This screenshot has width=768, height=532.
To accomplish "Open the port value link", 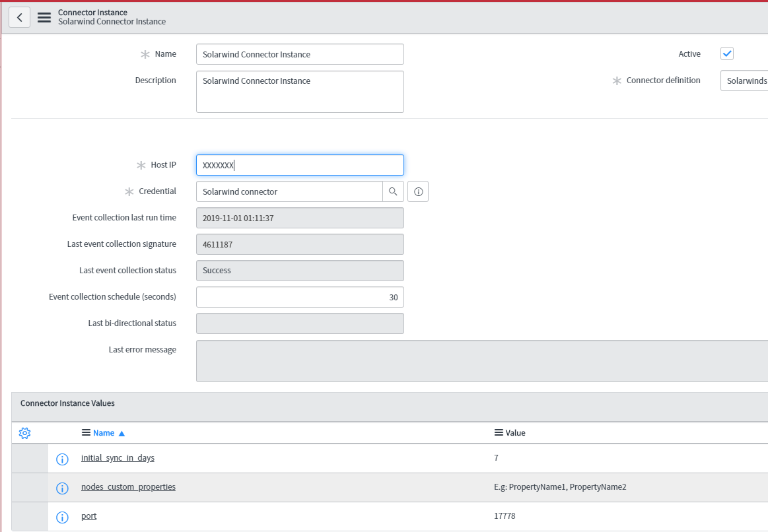I will (88, 516).
